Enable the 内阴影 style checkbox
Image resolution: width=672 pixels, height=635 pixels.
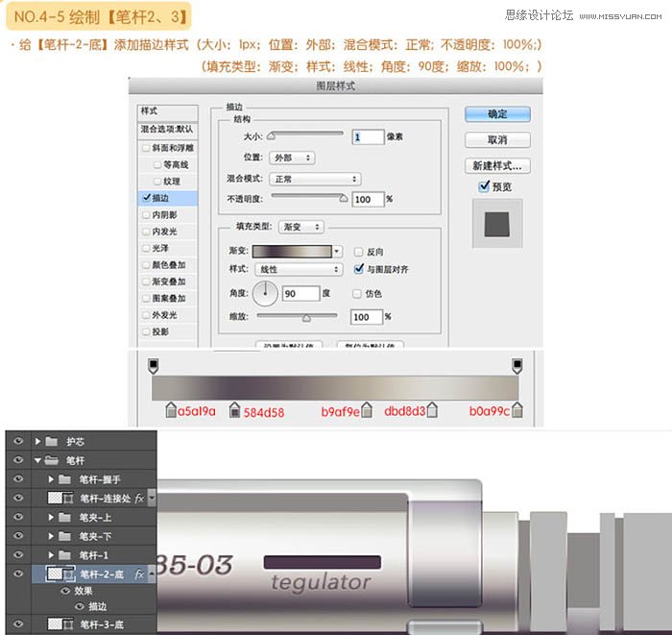(x=146, y=215)
